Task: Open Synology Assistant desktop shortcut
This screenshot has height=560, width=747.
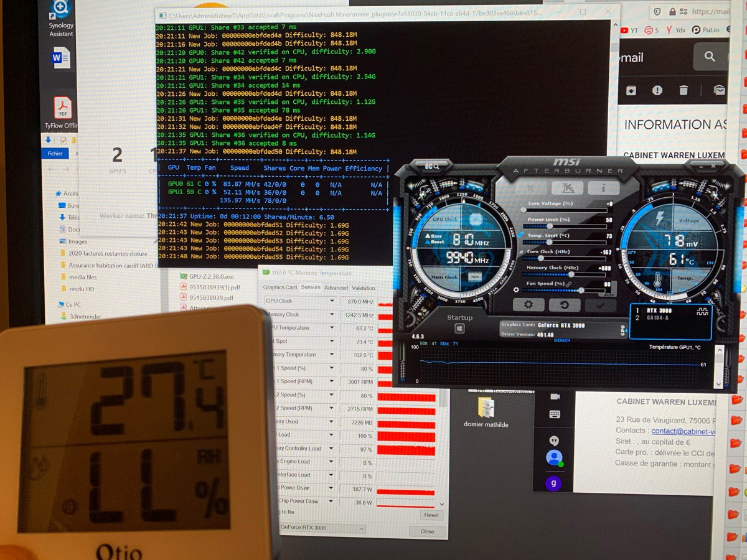Action: point(61,19)
